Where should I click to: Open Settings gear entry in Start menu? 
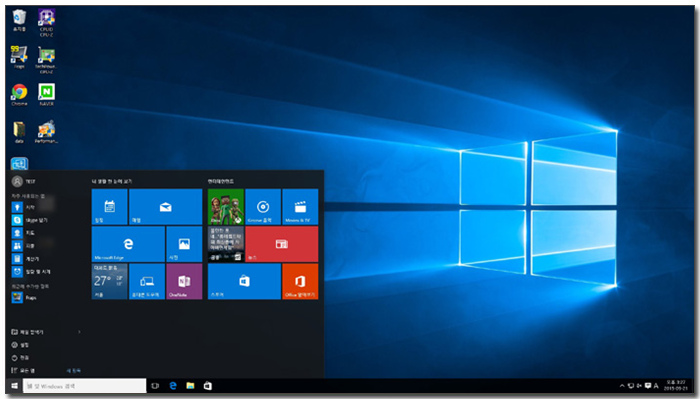click(21, 345)
